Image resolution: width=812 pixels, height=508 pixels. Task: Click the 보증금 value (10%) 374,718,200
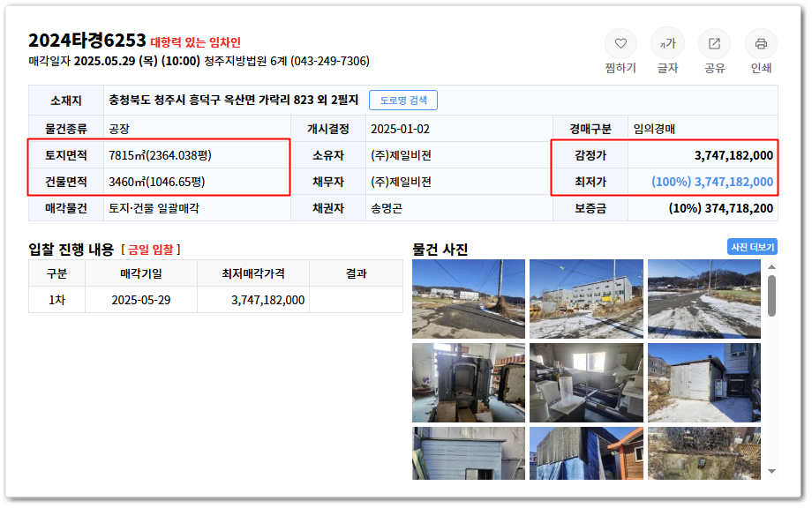click(x=720, y=208)
